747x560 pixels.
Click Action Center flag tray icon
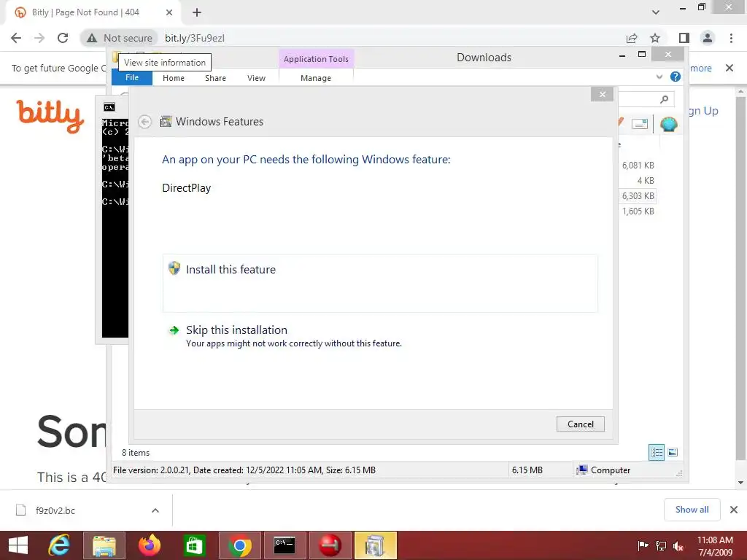pyautogui.click(x=643, y=545)
